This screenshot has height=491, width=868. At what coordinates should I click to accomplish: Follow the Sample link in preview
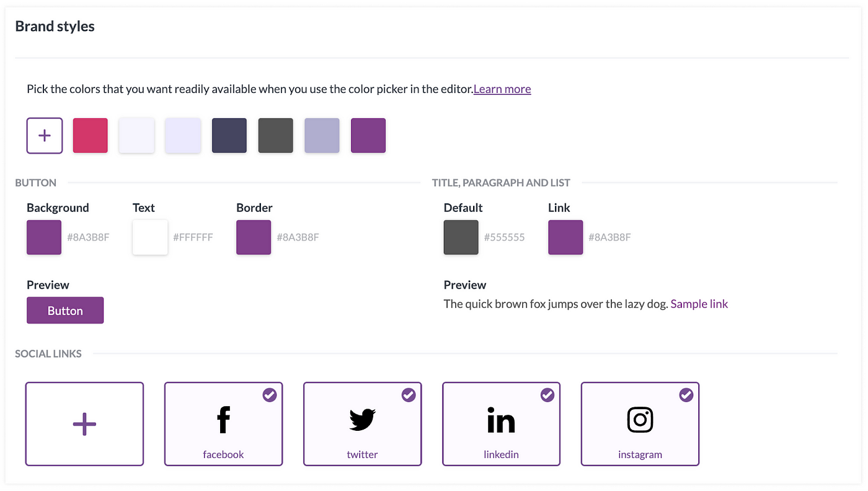699,304
